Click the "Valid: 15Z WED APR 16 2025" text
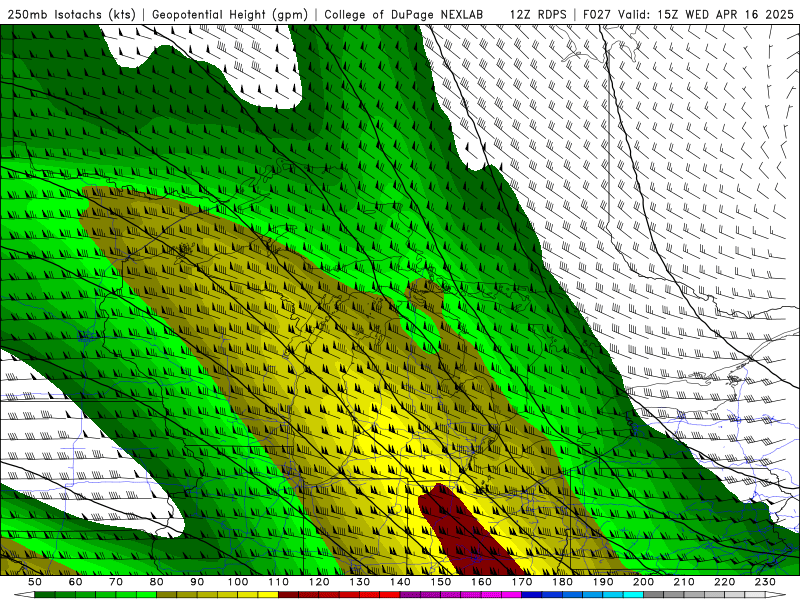Image resolution: width=800 pixels, height=600 pixels. tap(706, 14)
